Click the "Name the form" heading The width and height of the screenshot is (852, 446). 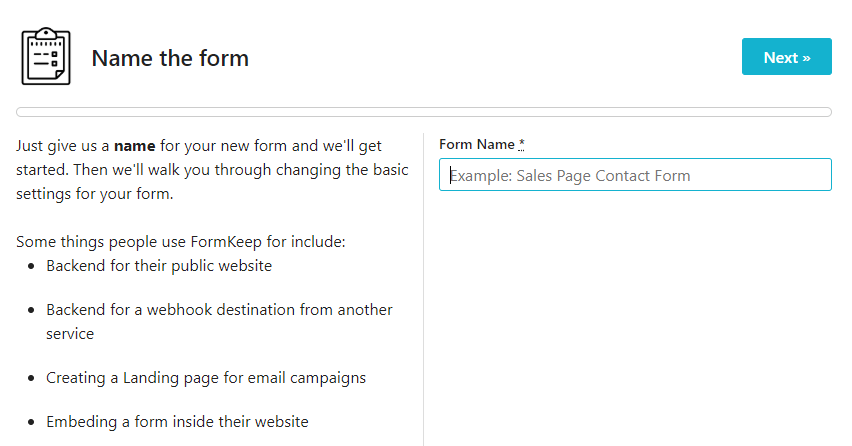click(170, 58)
